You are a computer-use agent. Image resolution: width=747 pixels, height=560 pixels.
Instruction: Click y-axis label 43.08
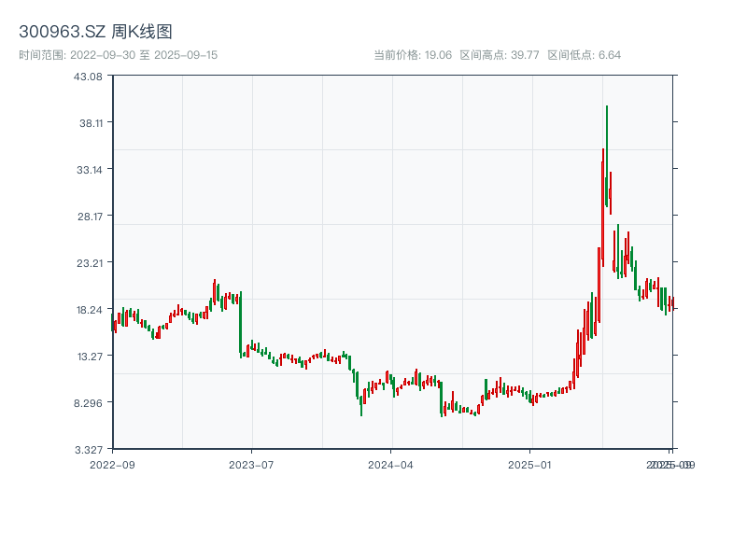click(x=88, y=77)
